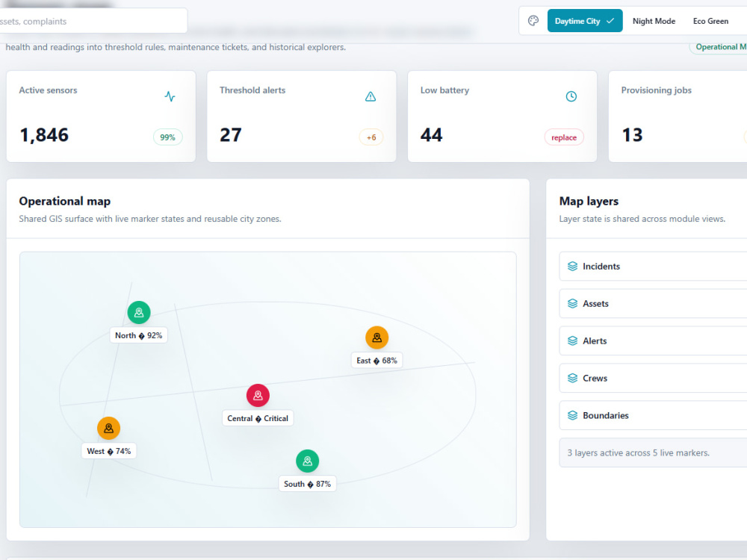Image resolution: width=747 pixels, height=560 pixels.
Task: Click the Alerts layers stack icon
Action: (573, 341)
